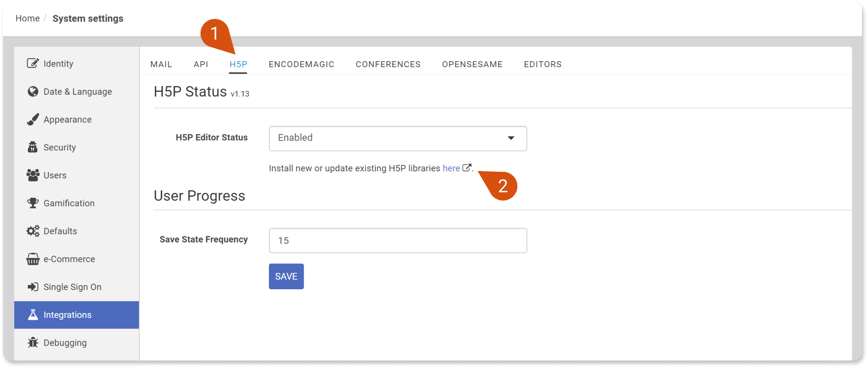
Task: Select Single Sign On in sidebar
Action: [x=77, y=287]
